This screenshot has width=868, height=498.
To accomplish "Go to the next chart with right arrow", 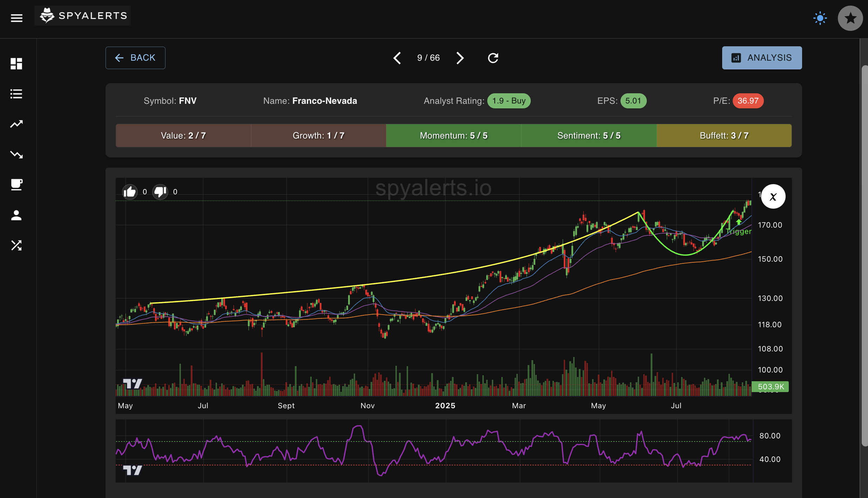I will (460, 58).
